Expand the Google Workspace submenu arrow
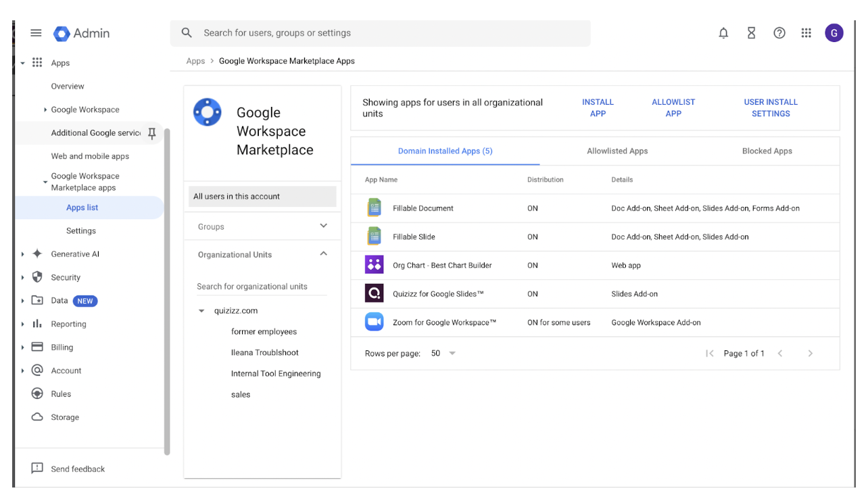This screenshot has height=499, width=868. [45, 110]
